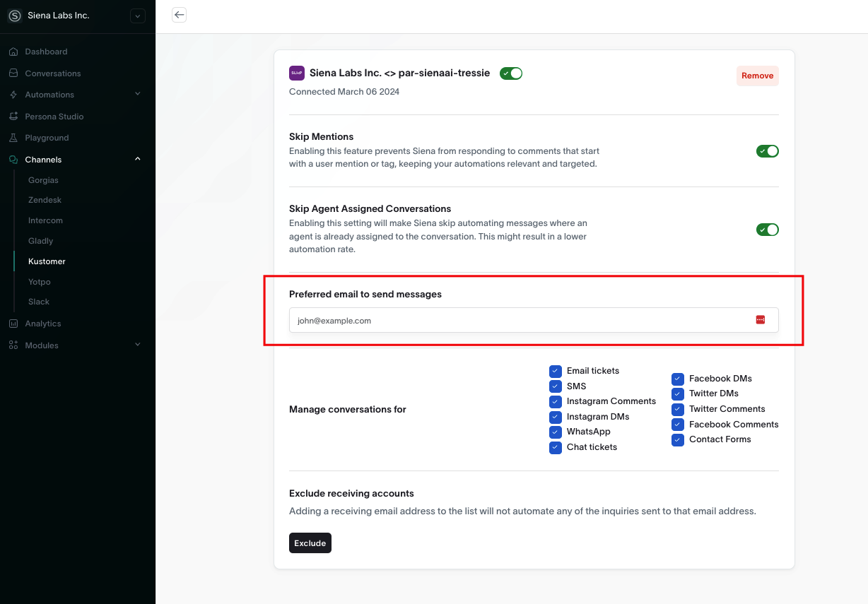Turn off Skip Agent Assigned Conversations

tap(768, 230)
